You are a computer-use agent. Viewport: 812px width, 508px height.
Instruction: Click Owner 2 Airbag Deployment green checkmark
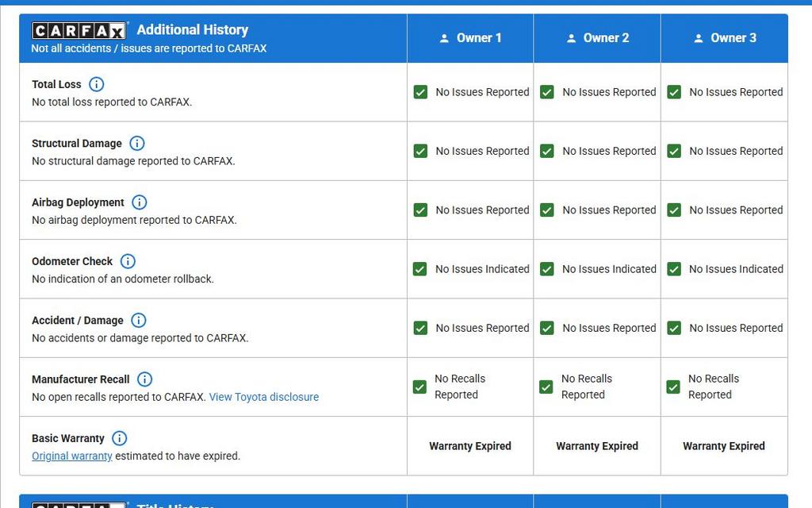coord(547,210)
